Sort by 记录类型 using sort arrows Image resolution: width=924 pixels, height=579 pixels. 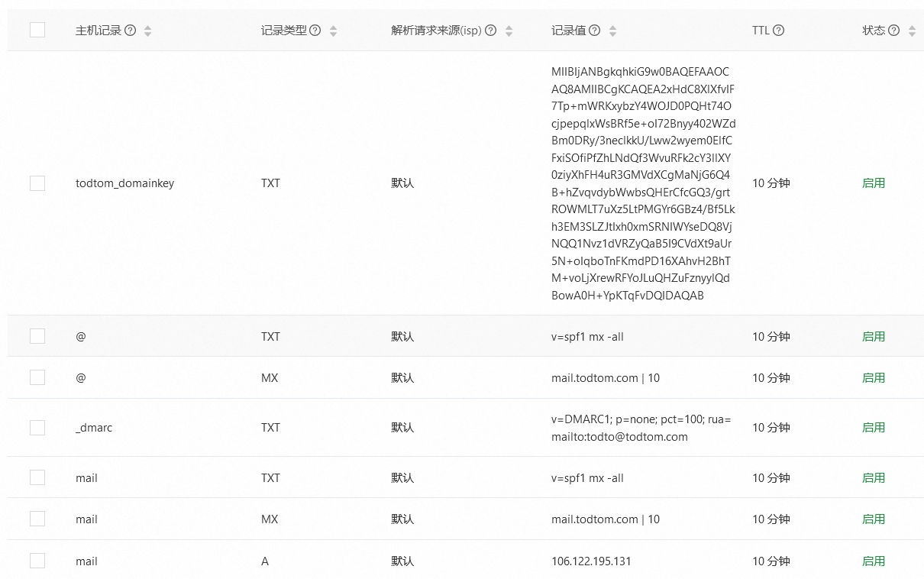coord(333,31)
